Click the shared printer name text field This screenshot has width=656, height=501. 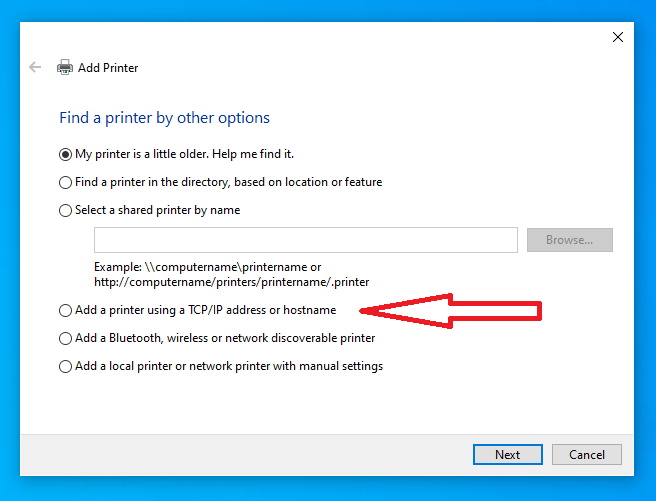(x=305, y=240)
